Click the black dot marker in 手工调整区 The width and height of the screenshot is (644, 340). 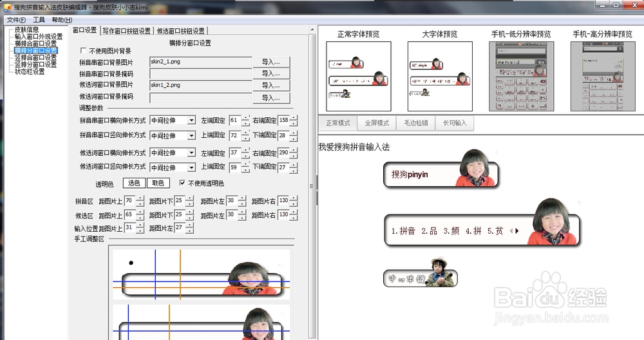click(x=131, y=263)
